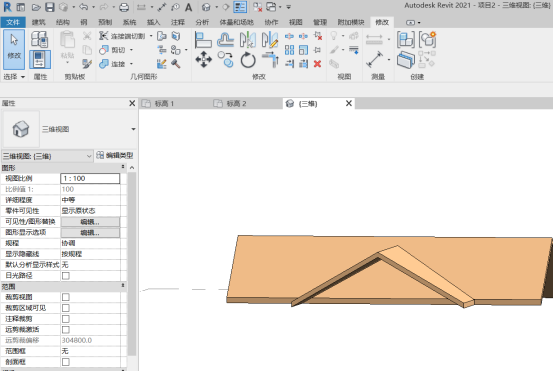Click the 视图比例 1 : 100 field

point(90,178)
